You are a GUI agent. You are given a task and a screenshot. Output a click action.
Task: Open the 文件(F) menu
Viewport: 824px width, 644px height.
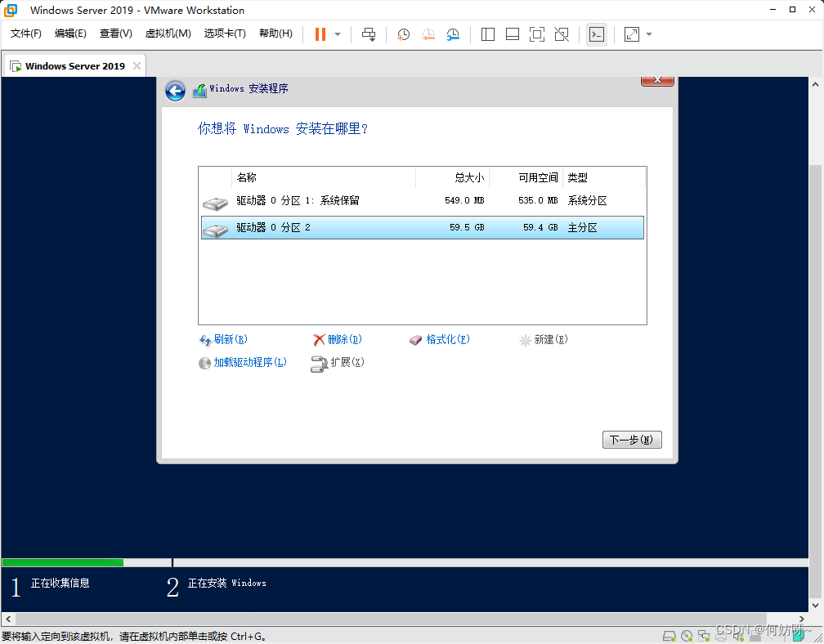click(x=26, y=34)
